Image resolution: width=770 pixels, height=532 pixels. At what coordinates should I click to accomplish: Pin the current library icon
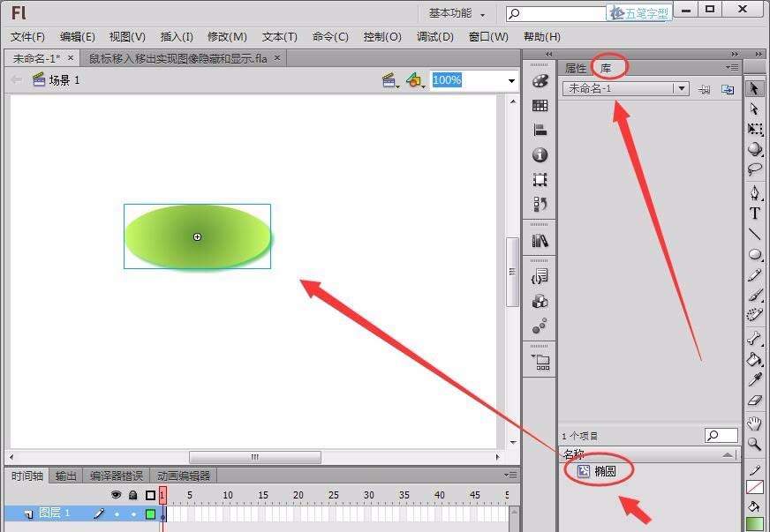pos(704,89)
